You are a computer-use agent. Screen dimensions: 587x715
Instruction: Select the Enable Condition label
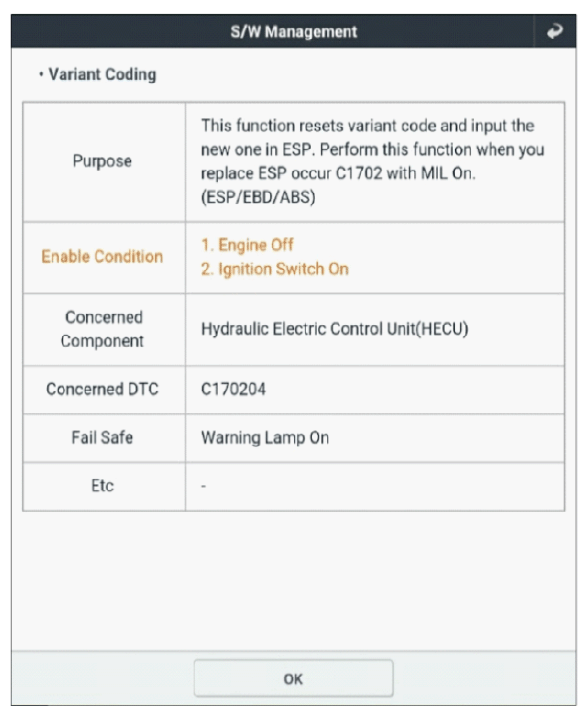pyautogui.click(x=102, y=257)
